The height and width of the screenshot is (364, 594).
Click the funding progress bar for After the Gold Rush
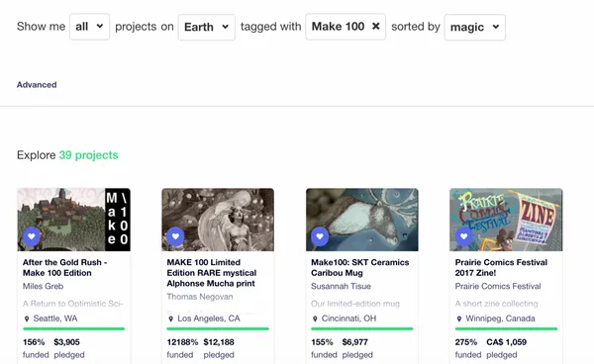74,328
